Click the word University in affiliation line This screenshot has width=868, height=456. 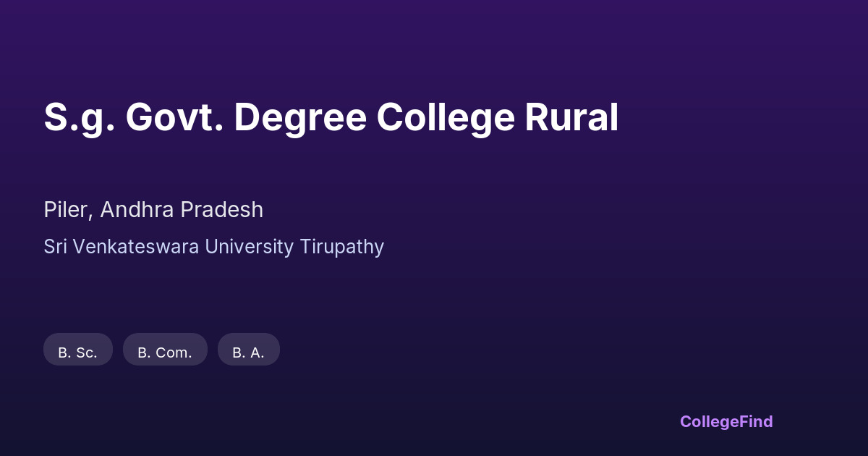(250, 247)
